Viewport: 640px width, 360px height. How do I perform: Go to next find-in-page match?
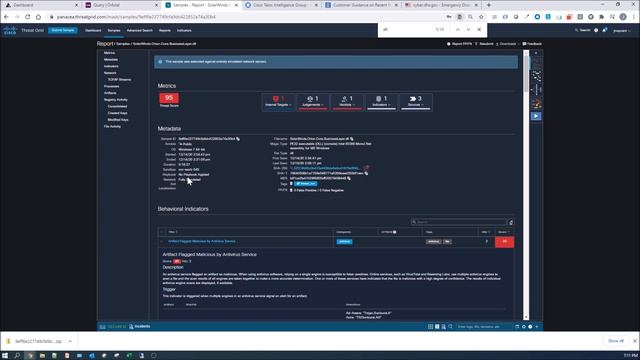click(468, 29)
